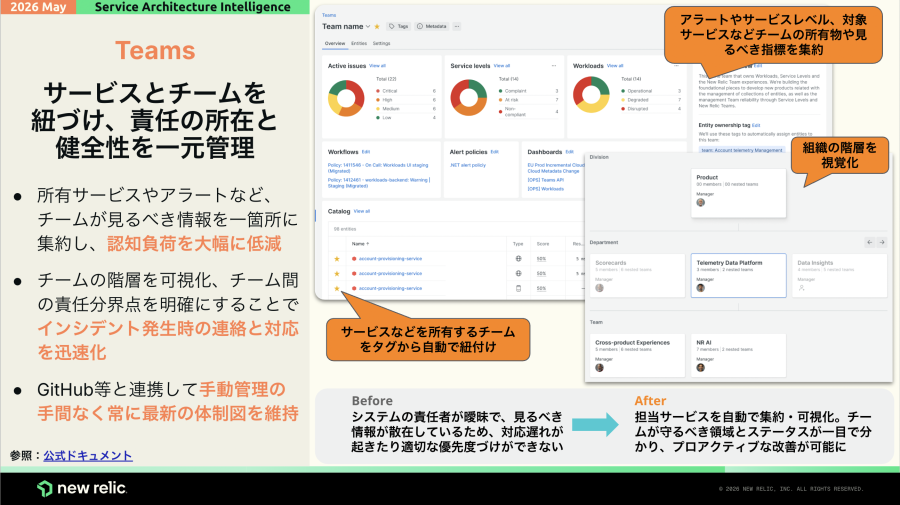
Task: Sort catalog by the Score column
Action: [x=542, y=244]
